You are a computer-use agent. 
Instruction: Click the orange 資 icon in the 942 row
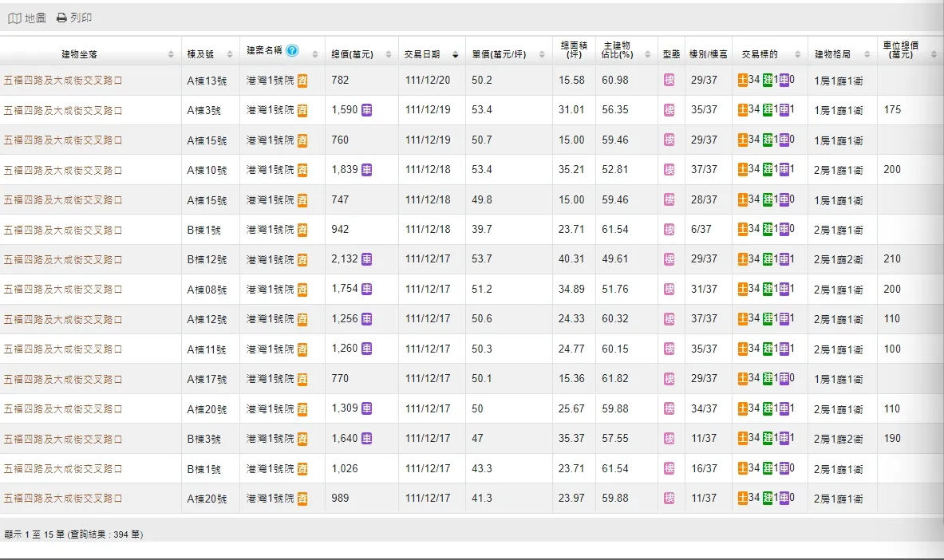pos(302,230)
